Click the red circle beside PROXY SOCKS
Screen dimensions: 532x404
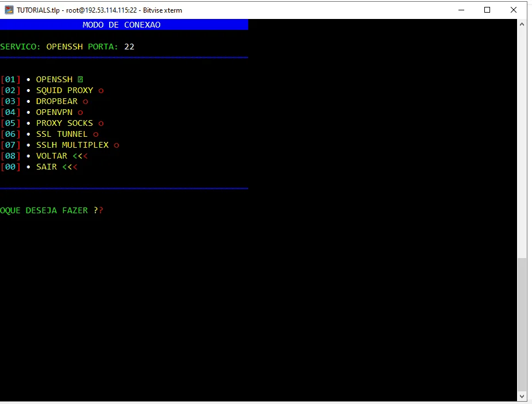[101, 123]
